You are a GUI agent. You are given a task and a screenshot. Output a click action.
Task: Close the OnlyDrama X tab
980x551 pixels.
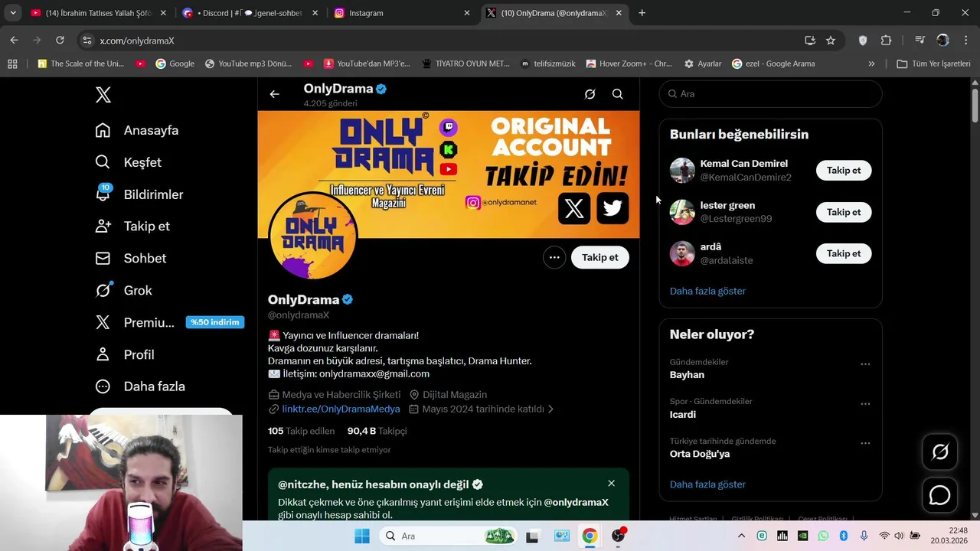(x=619, y=13)
